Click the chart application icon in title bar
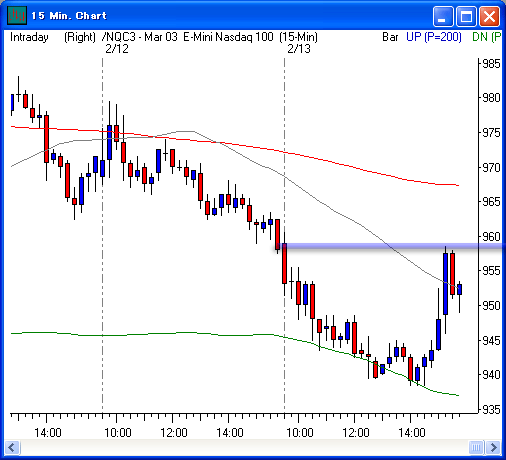The width and height of the screenshot is (506, 460). tap(17, 16)
